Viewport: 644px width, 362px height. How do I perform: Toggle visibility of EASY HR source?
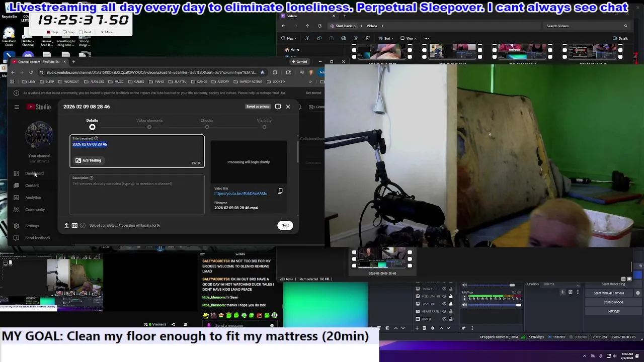[444, 304]
